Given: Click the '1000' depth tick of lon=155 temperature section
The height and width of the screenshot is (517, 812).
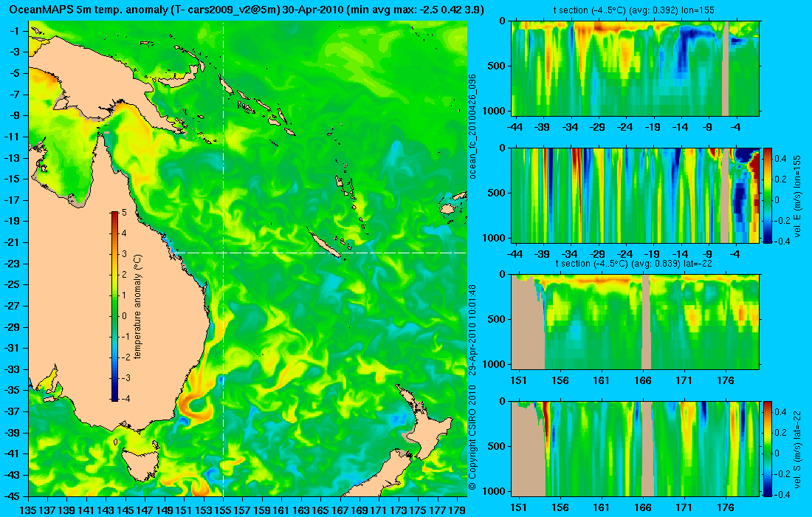Looking at the screenshot, I should pos(495,110).
